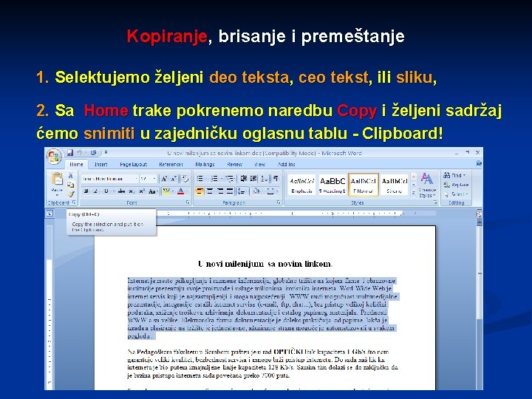Toggle Italic formatting
The height and width of the screenshot is (399, 532).
95,191
